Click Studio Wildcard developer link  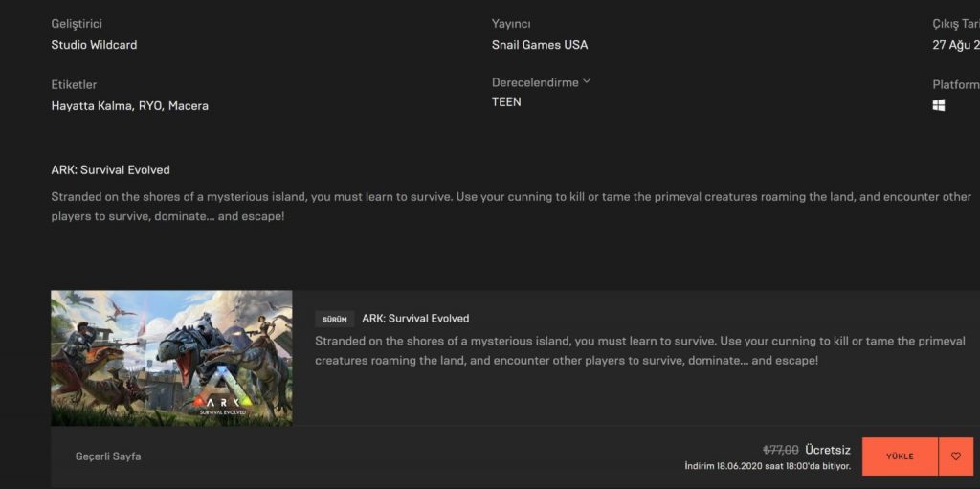click(95, 45)
